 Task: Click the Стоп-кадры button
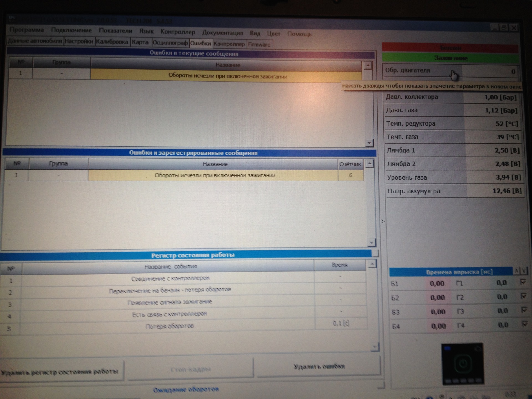click(190, 369)
